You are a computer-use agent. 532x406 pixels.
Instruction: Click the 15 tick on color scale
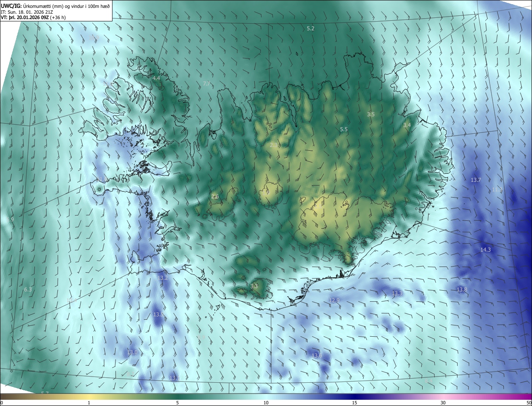pyautogui.click(x=355, y=403)
